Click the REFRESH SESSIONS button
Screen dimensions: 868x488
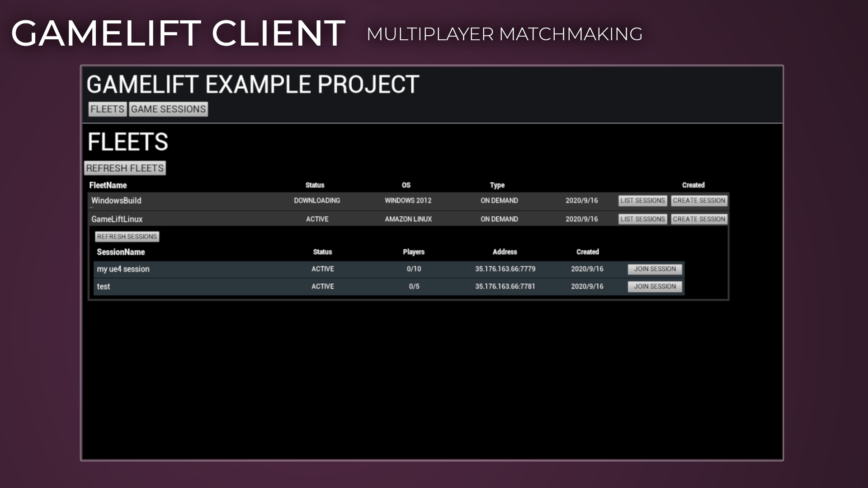(127, 236)
